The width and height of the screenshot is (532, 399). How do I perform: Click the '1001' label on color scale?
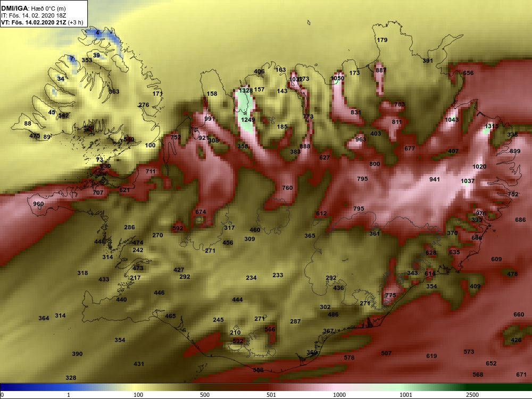point(406,395)
